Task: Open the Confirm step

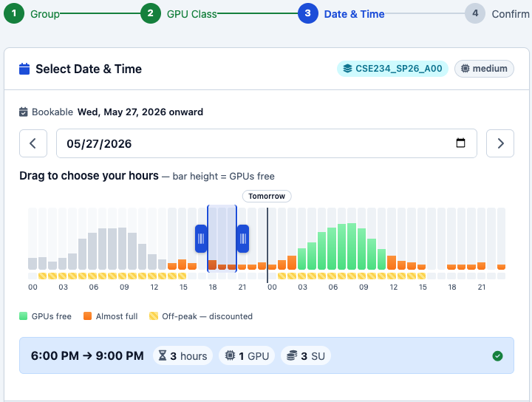Action: (475, 13)
